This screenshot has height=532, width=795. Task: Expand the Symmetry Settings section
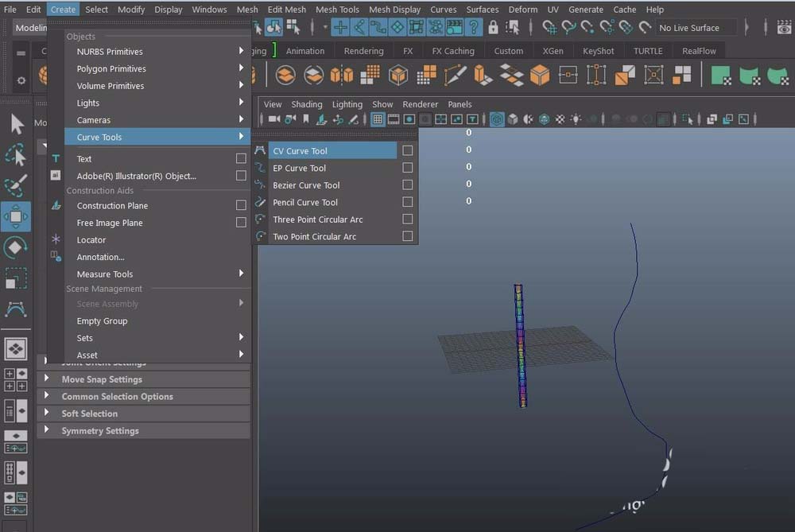99,431
